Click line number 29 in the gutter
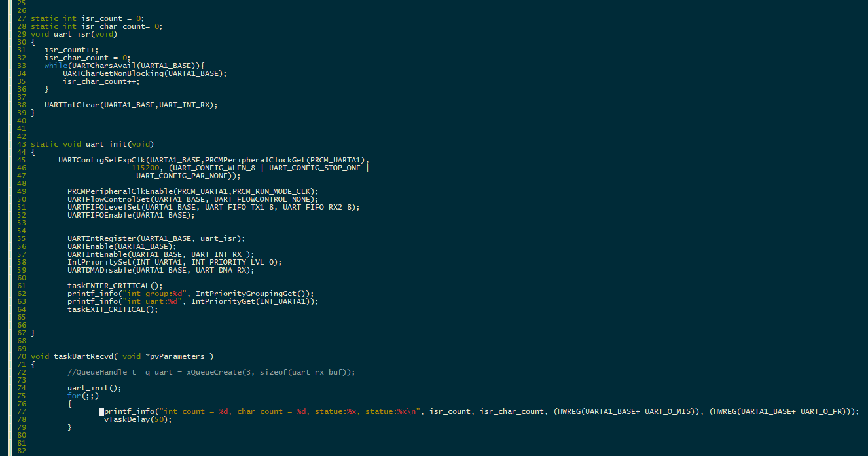The width and height of the screenshot is (868, 456). [x=22, y=34]
